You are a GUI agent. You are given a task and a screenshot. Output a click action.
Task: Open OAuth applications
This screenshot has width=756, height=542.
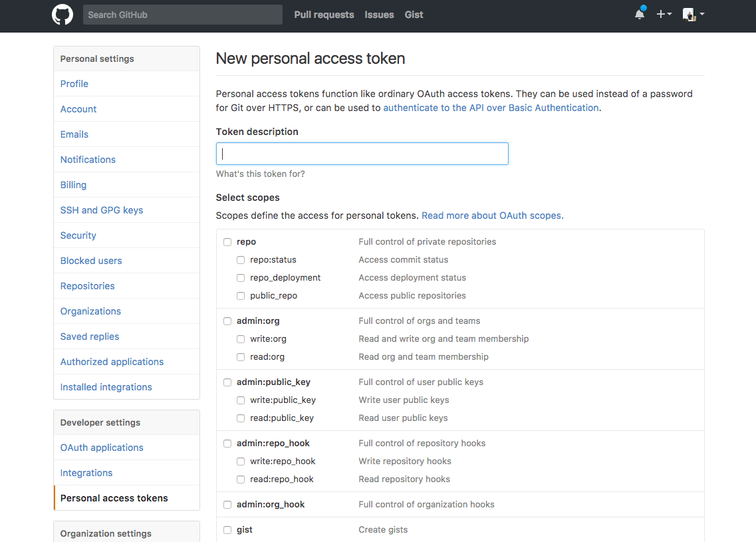tap(127, 448)
